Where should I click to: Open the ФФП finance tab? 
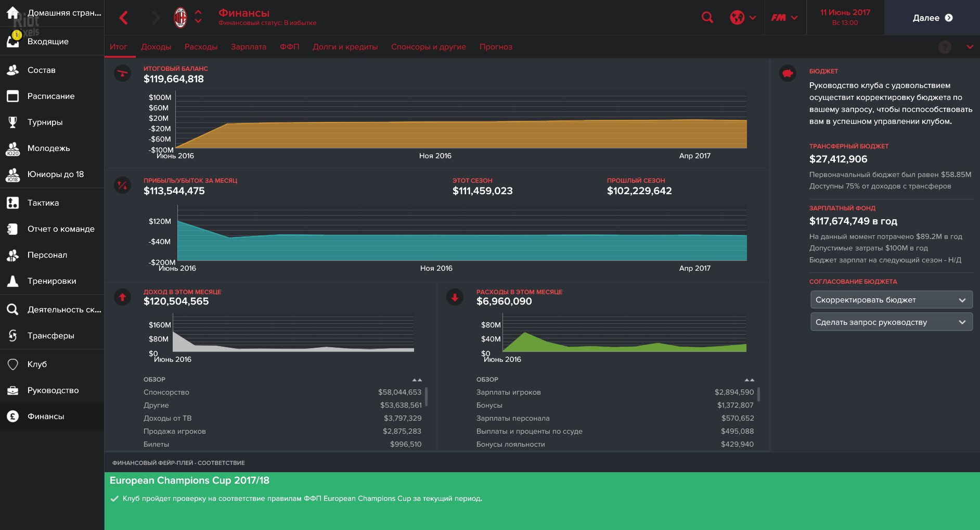click(289, 46)
